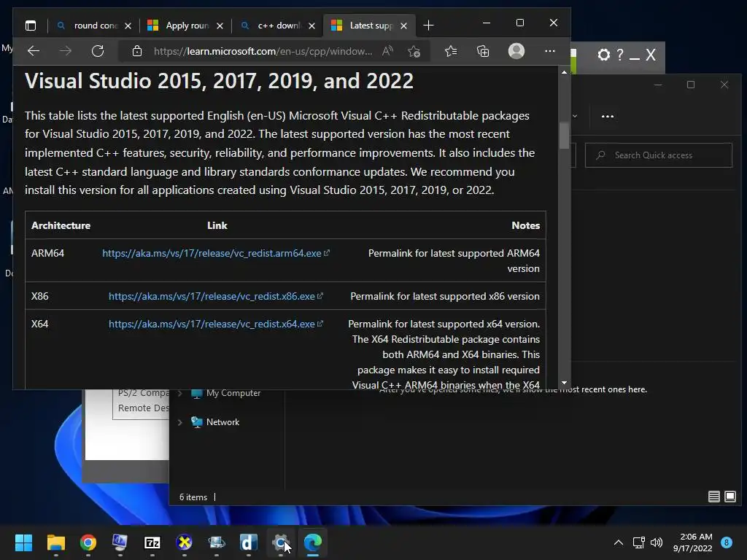
Task: Click the Edge forward navigation arrow
Action: (x=66, y=51)
